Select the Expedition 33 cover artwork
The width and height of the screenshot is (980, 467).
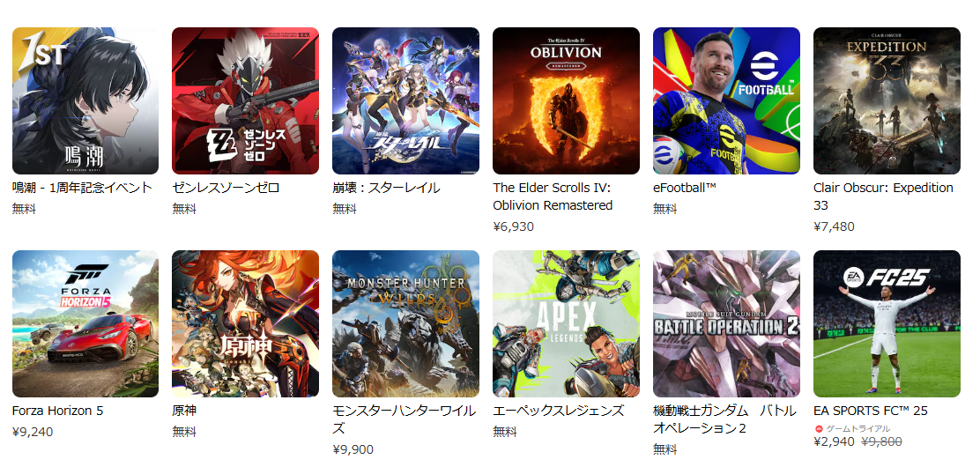tap(887, 100)
